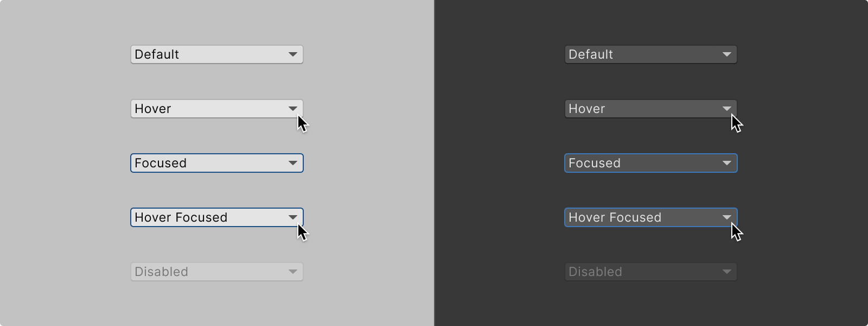Open the Focused dropdown in the light theme
Screen dimensions: 868x326
pos(217,163)
